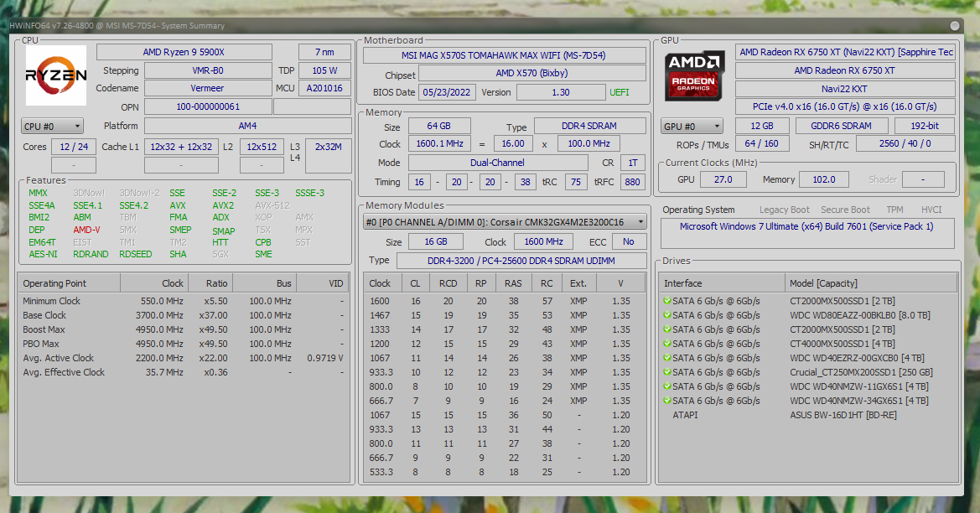The height and width of the screenshot is (513, 980).
Task: Click the AVX2 feature label
Action: (x=222, y=205)
